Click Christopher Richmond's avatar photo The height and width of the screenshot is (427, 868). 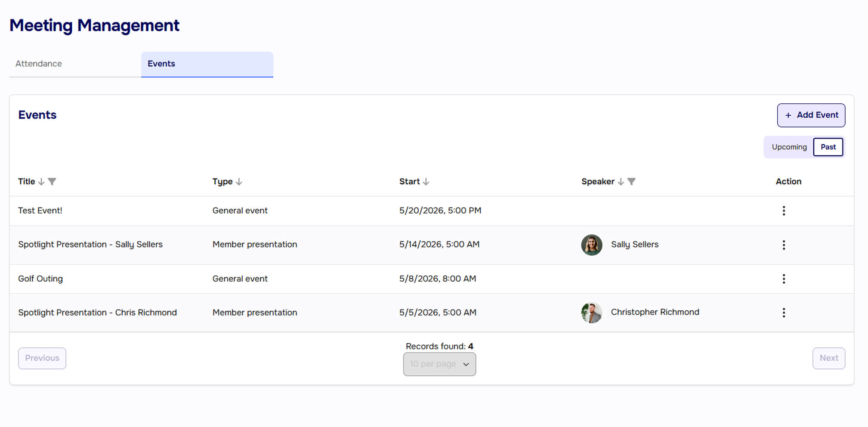point(592,313)
